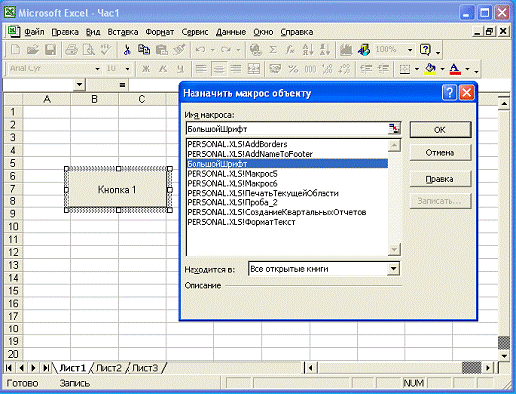Click the horizontal scrollbar right arrow
516x394 pixels.
(x=488, y=368)
